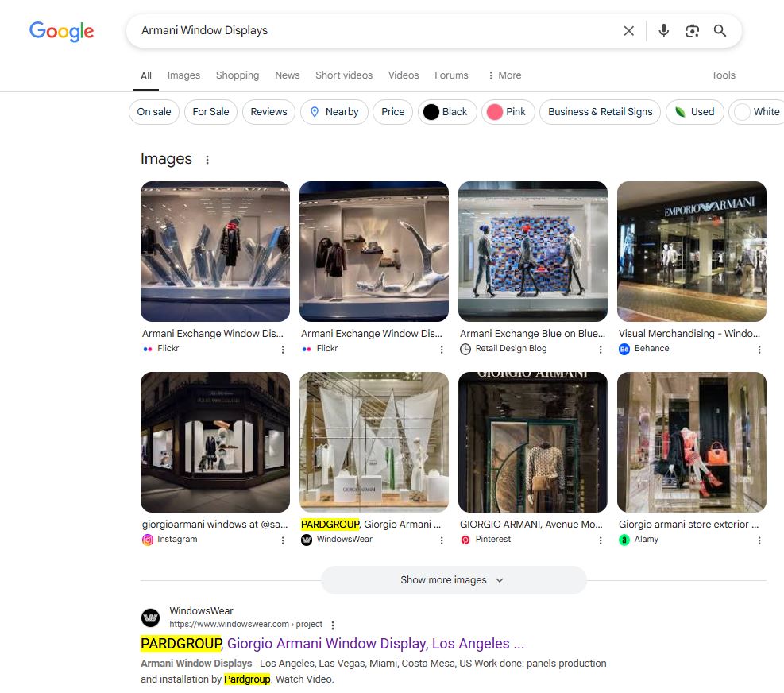Switch to the Shopping tab
This screenshot has width=784, height=693.
pos(238,75)
